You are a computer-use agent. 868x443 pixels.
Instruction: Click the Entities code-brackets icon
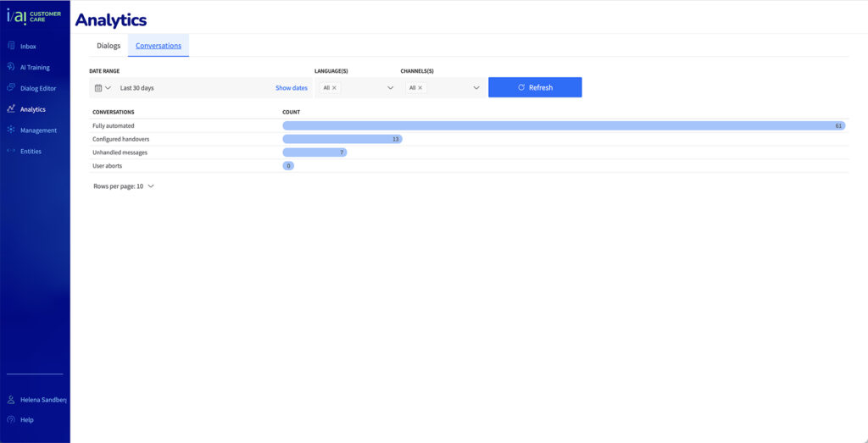[11, 152]
